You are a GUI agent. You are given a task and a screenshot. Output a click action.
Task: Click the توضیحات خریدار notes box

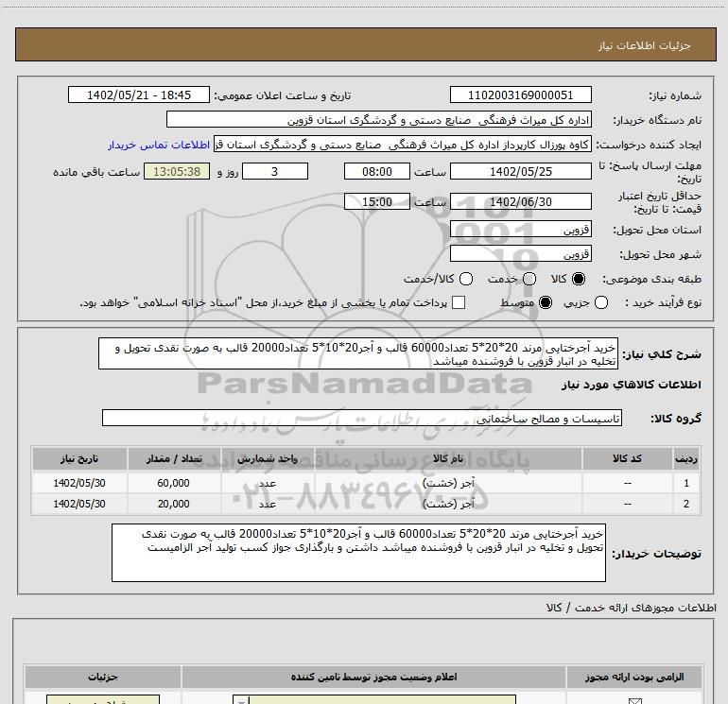click(358, 553)
